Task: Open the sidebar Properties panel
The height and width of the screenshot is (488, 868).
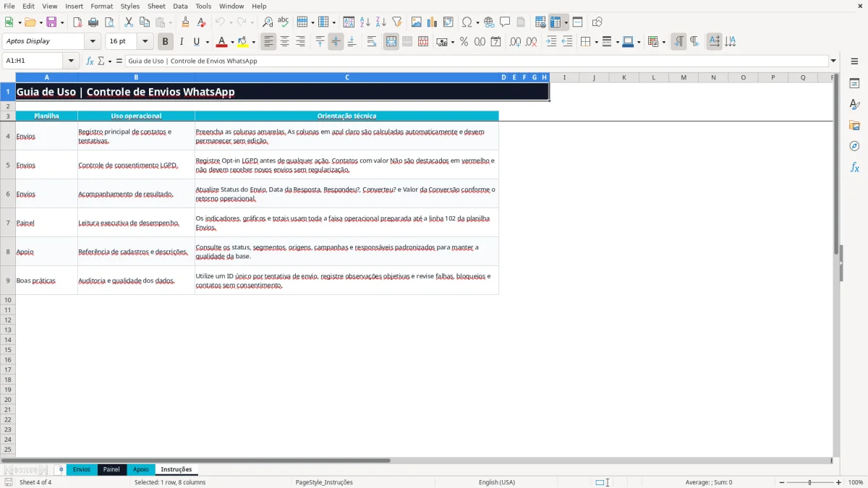Action: 854,84
